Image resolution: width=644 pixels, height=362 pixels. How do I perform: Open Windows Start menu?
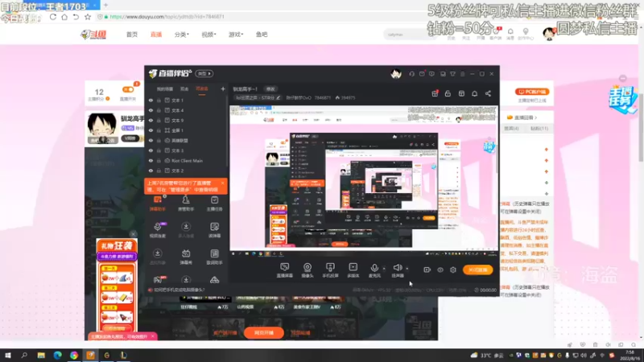[8, 355]
